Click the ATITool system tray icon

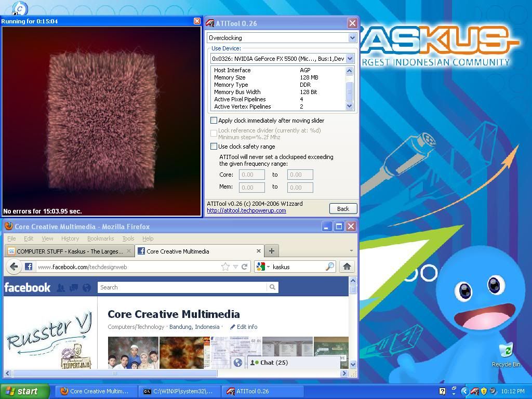(x=475, y=391)
